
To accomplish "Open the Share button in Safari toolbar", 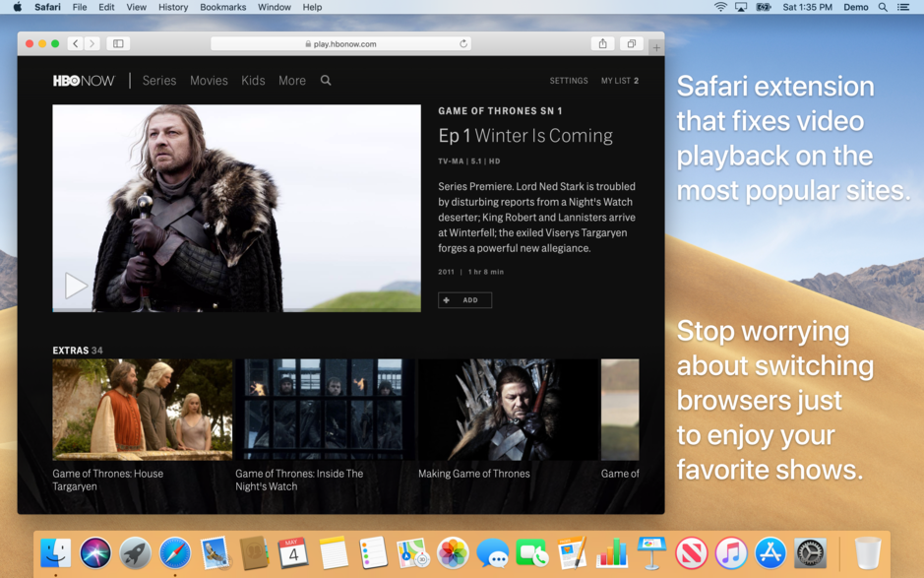I will [x=603, y=43].
